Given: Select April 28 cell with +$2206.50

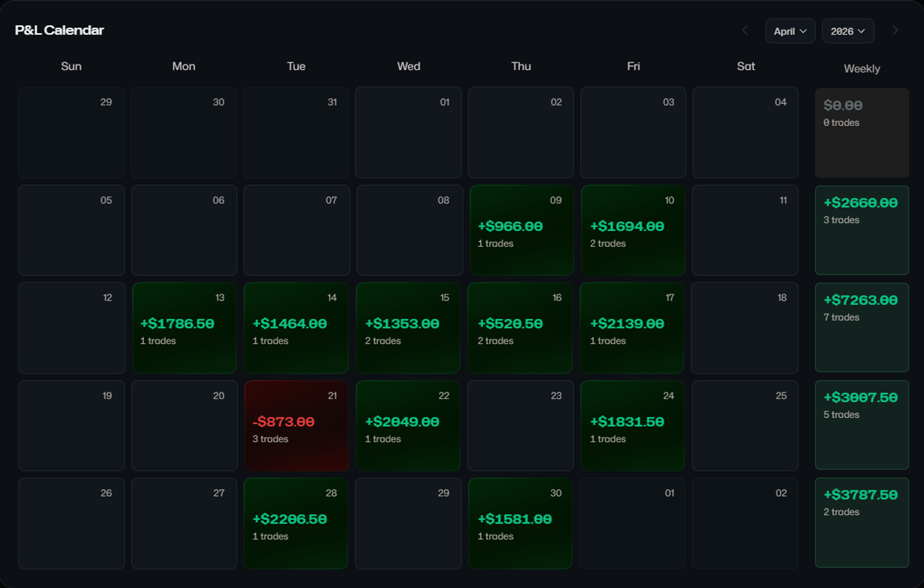Looking at the screenshot, I should point(296,523).
